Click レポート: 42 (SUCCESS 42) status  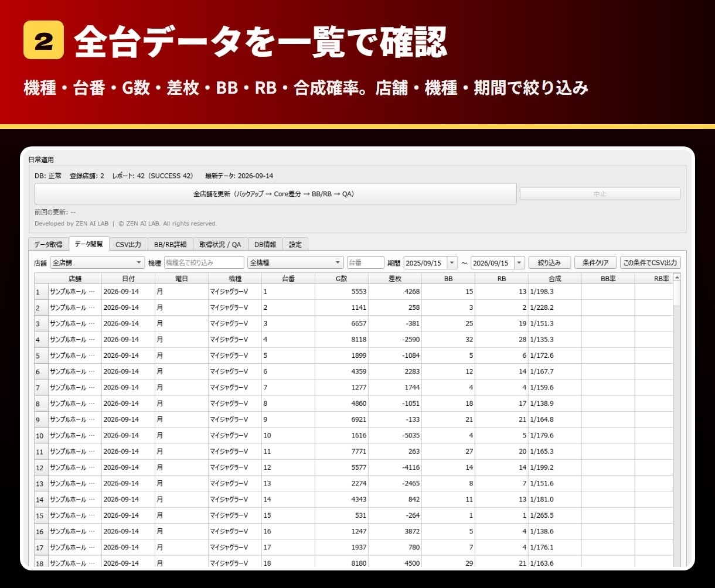click(x=152, y=176)
